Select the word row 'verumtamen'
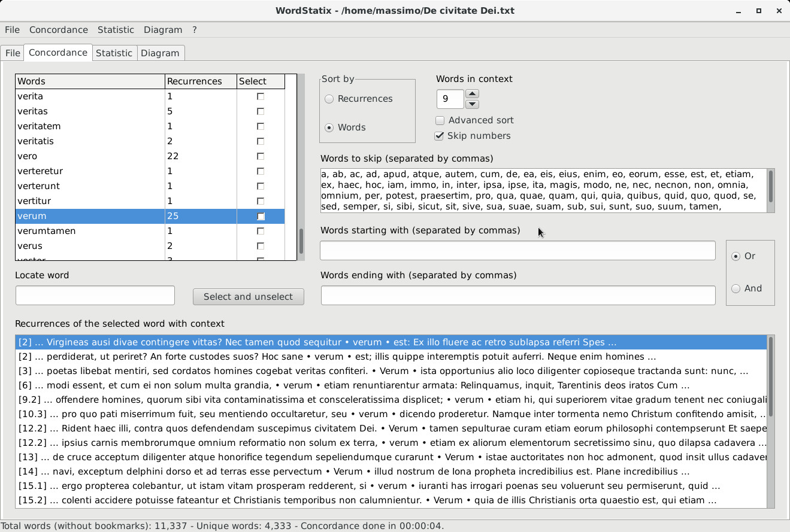Viewport: 790px width, 532px height. [x=150, y=231]
